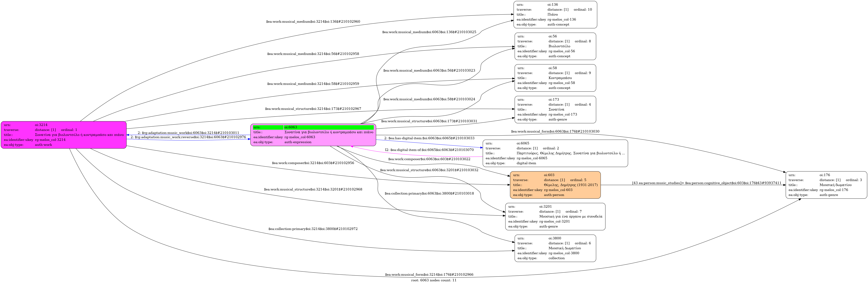This screenshot has height=284, width=868.
Task: Click the magenta oi:3214 auth-work node
Action: point(63,135)
